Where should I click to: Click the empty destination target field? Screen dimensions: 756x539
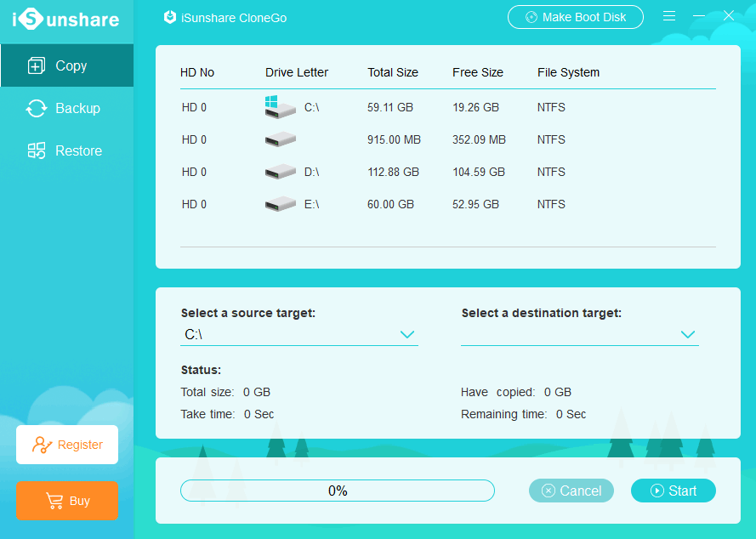pos(579,335)
